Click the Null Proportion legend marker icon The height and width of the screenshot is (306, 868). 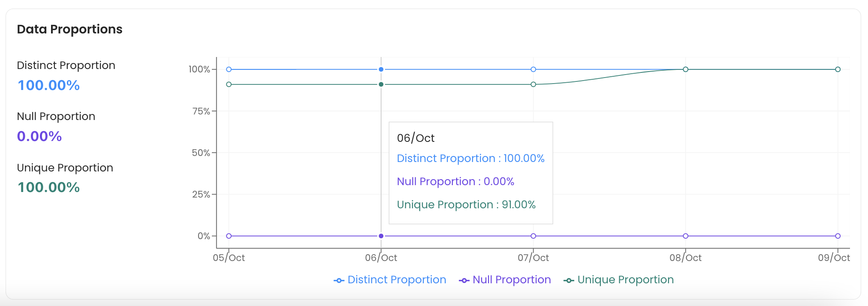[x=464, y=281]
